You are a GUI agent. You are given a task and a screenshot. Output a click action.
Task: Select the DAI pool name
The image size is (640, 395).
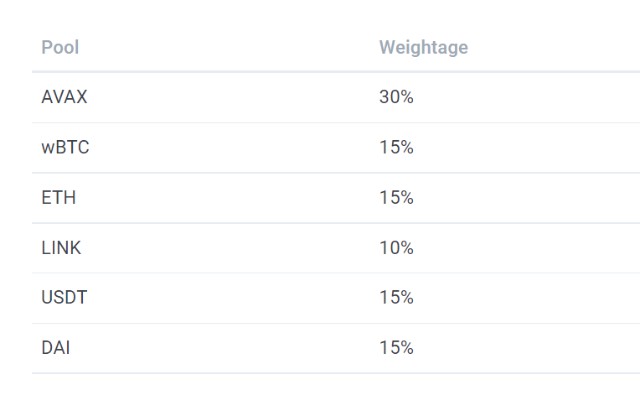coord(56,348)
